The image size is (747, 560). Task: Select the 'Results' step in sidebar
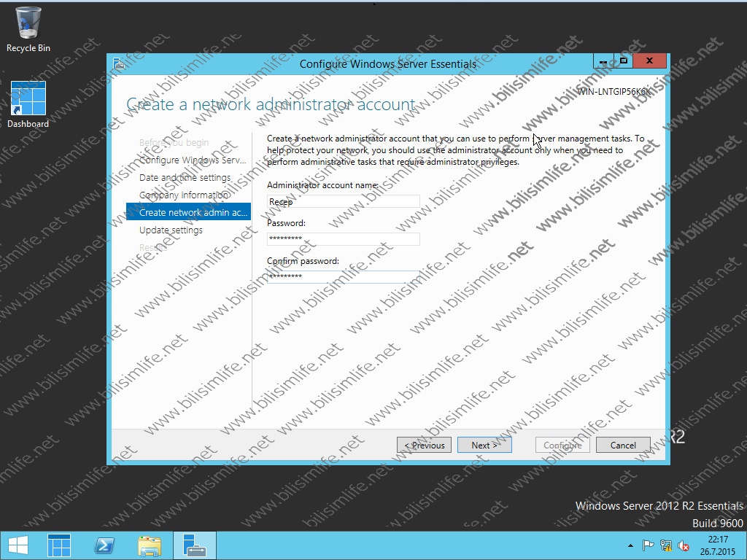tap(153, 248)
